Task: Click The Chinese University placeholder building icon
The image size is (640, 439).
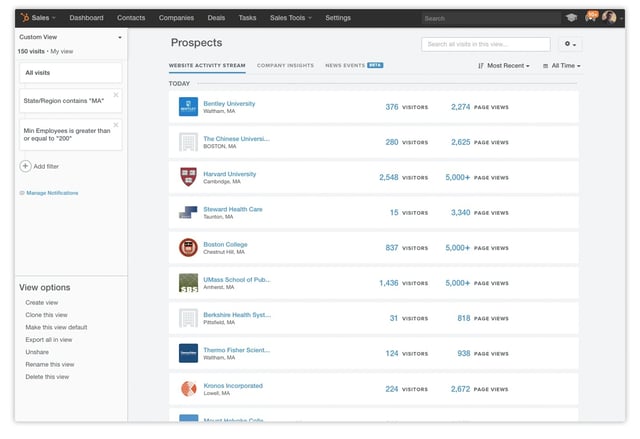Action: point(188,142)
